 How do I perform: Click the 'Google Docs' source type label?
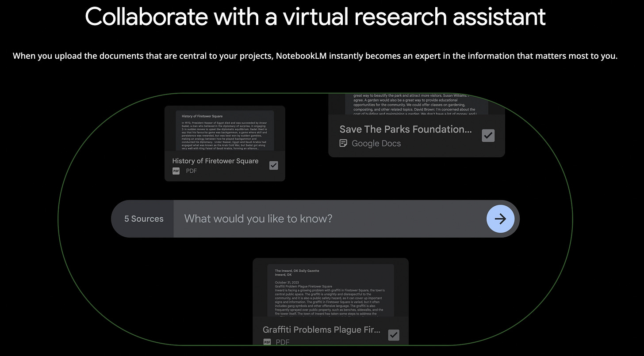[376, 143]
